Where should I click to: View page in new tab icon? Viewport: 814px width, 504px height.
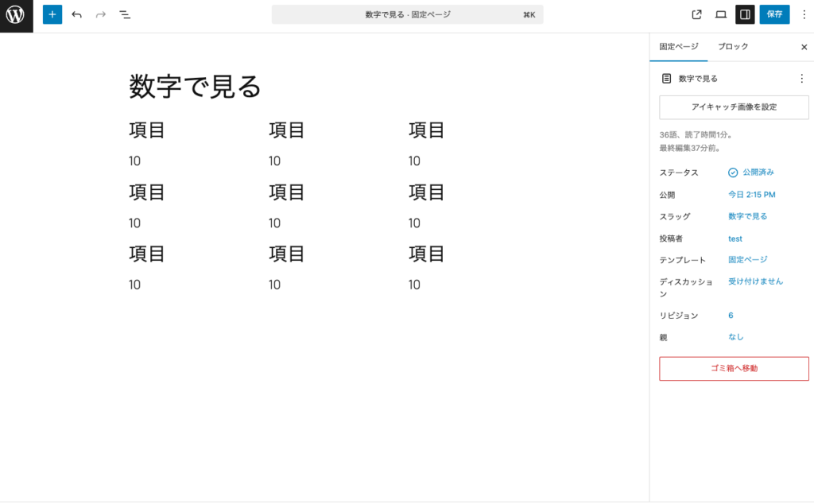tap(697, 14)
